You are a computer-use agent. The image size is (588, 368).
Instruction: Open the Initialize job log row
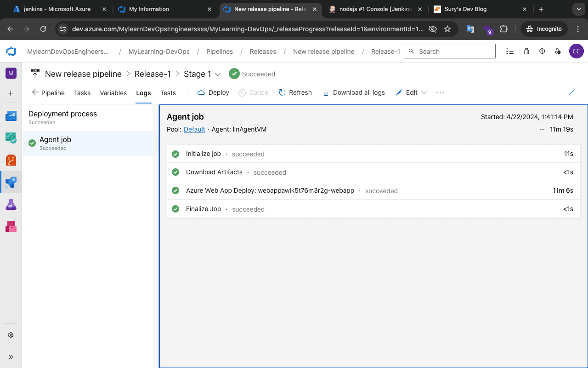373,154
